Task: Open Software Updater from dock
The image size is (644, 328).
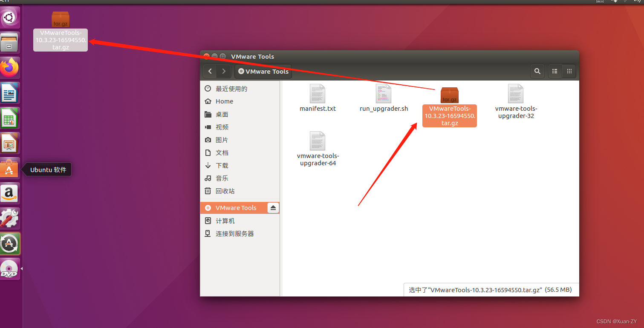Action: click(x=9, y=244)
